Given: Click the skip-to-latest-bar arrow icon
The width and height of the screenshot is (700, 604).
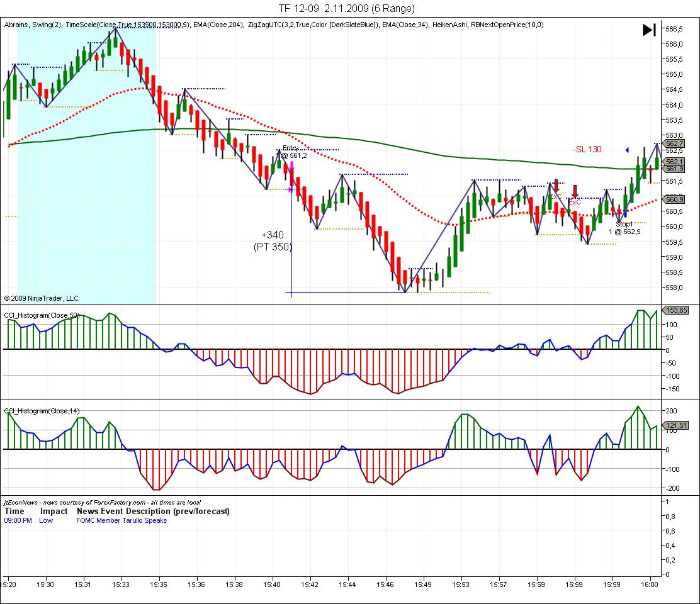Looking at the screenshot, I should pos(649,30).
